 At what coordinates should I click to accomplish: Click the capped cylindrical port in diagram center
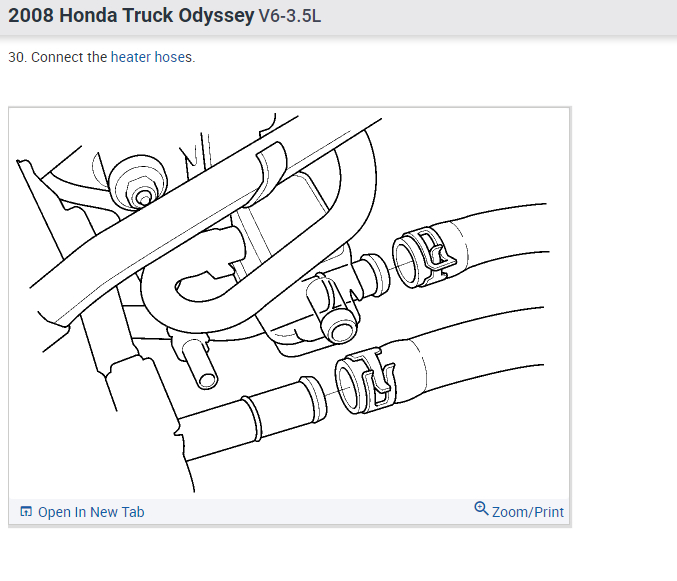click(x=335, y=320)
